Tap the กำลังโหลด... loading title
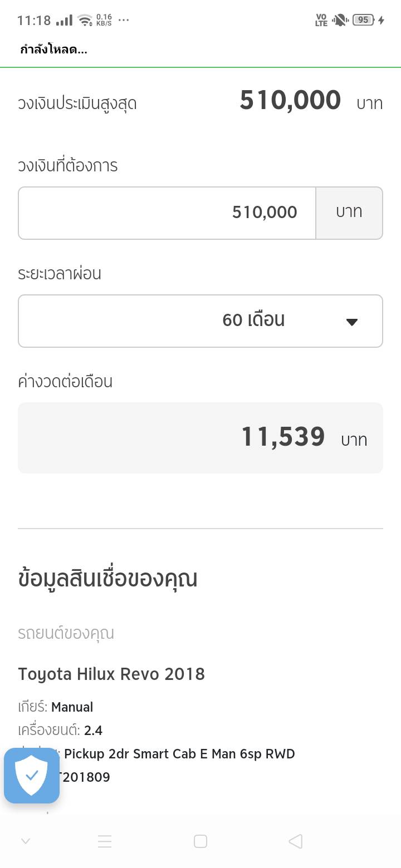401x868 pixels. (x=53, y=50)
